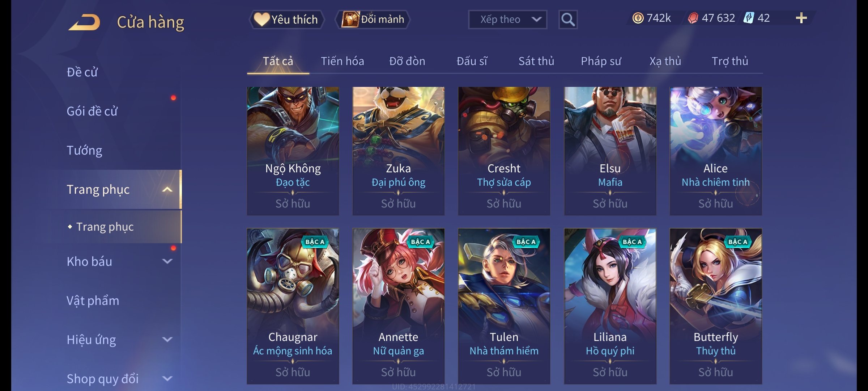868x391 pixels.
Task: Expand the Shop quy đổi section
Action: click(x=167, y=379)
